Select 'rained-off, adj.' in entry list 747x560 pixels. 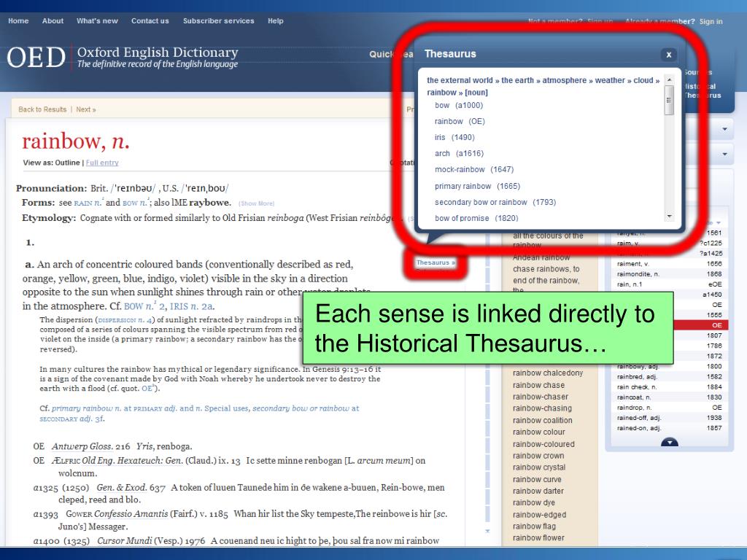[670, 418]
